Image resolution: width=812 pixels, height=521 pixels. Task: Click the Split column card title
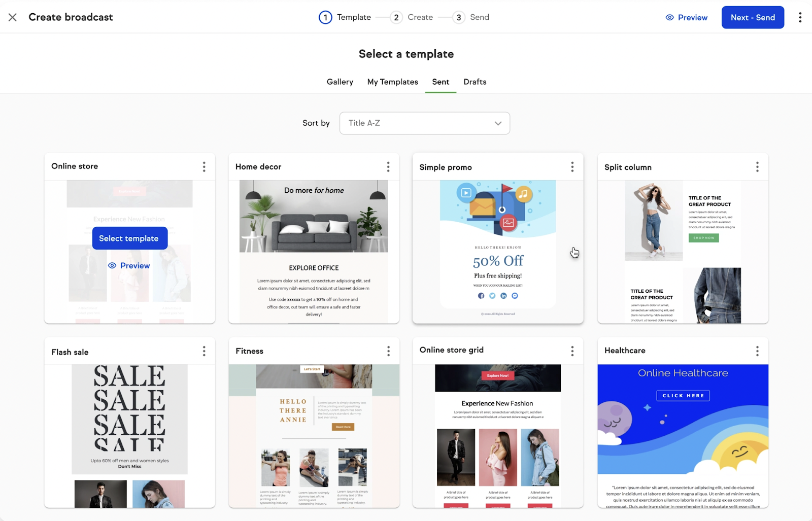[628, 167]
